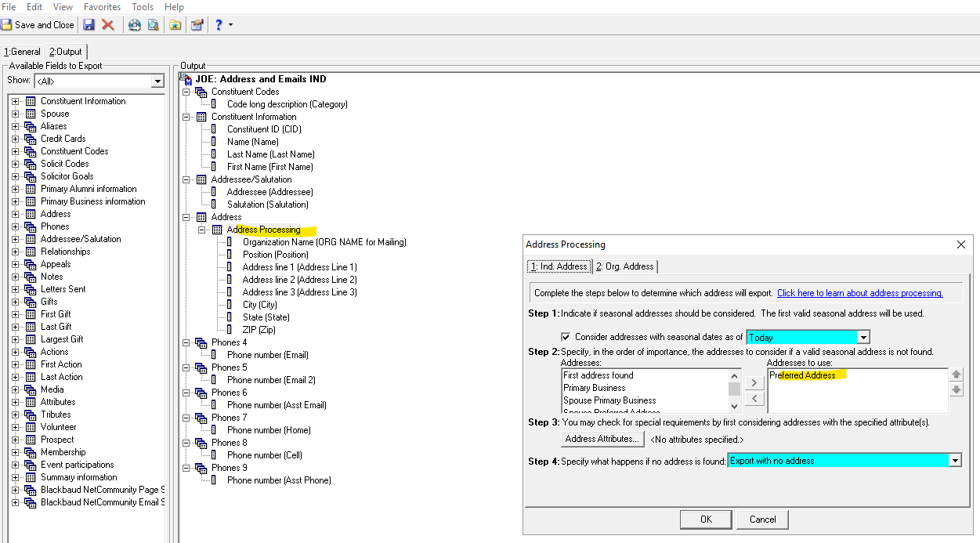Select the 2:Output tab

tap(65, 52)
